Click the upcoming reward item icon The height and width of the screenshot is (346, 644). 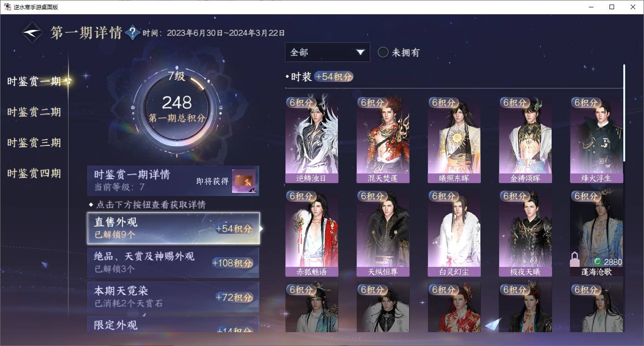coord(244,181)
